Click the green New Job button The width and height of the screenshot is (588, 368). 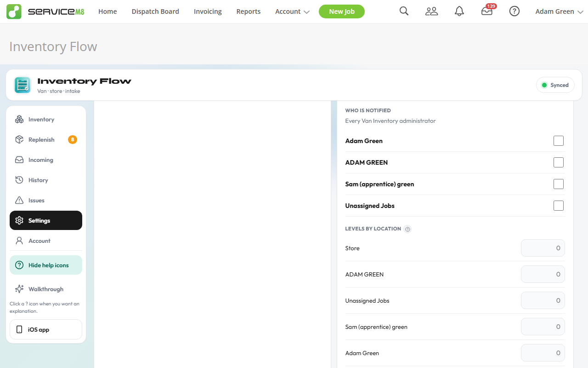click(342, 11)
